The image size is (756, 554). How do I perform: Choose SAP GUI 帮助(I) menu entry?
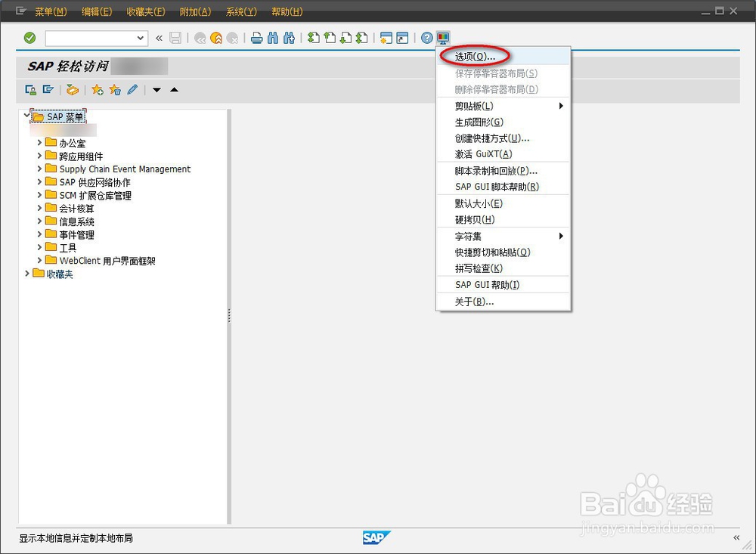click(x=503, y=284)
